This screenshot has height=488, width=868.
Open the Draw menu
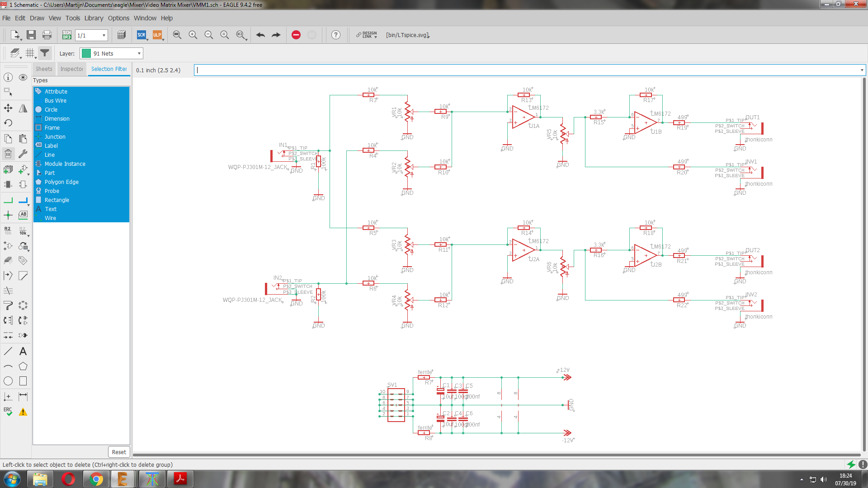click(x=37, y=18)
